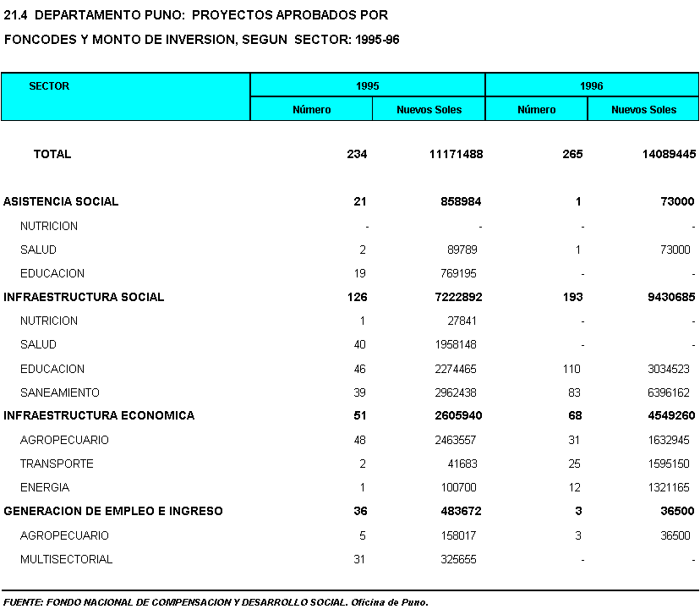Click the FUENTE footnote text
The width and height of the screenshot is (700, 609).
[216, 602]
